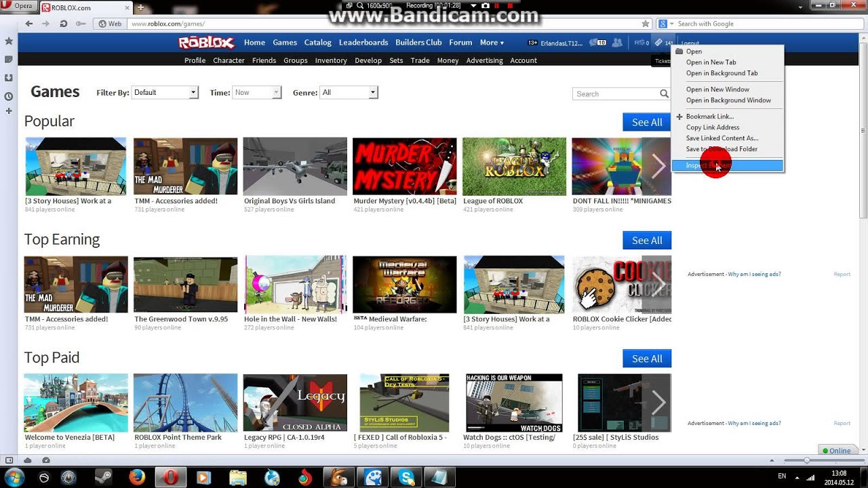Image resolution: width=868 pixels, height=488 pixels.
Task: Click the Robux R$ balance icon
Action: [642, 43]
